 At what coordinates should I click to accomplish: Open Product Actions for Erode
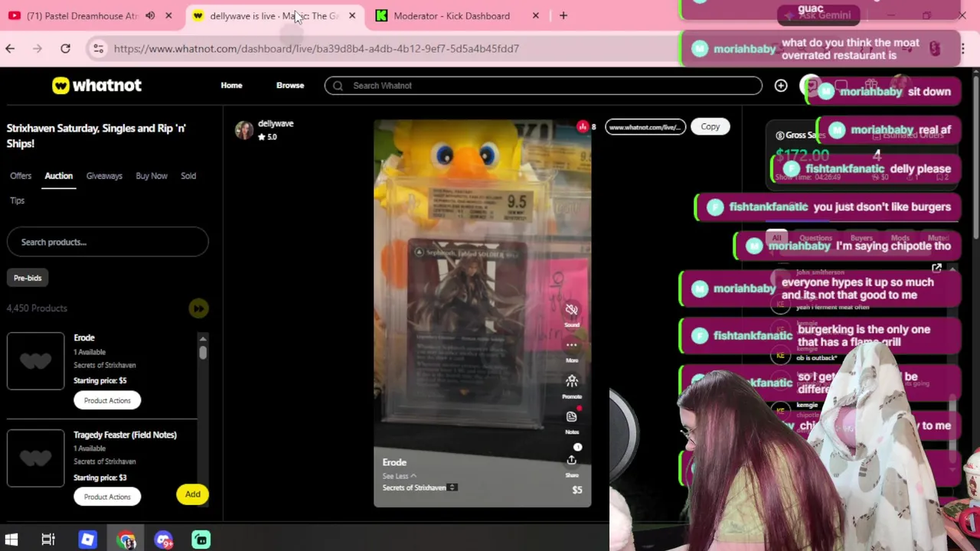click(x=107, y=400)
